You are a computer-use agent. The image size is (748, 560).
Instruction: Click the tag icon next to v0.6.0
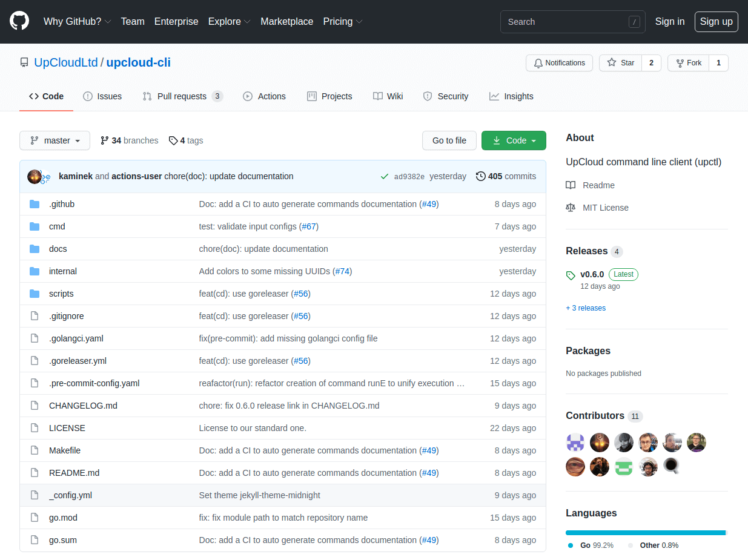click(571, 275)
